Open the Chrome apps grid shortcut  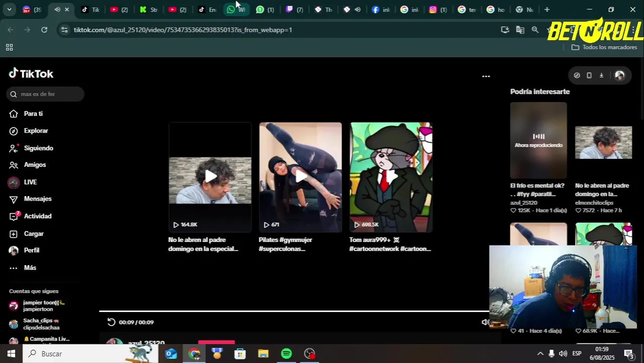(9, 47)
